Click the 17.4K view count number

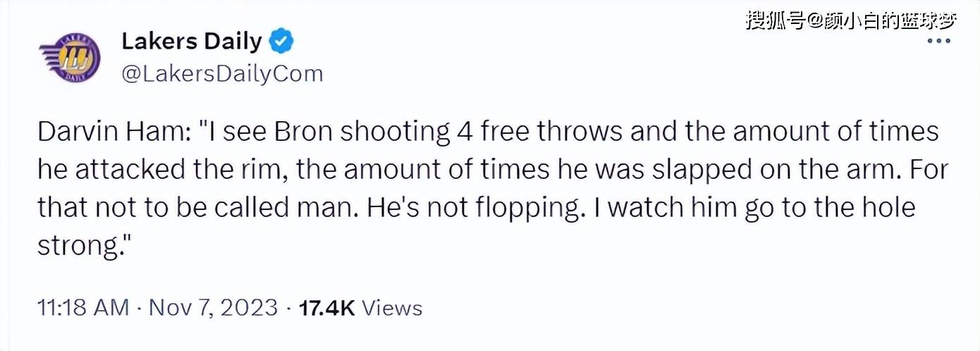pyautogui.click(x=327, y=308)
